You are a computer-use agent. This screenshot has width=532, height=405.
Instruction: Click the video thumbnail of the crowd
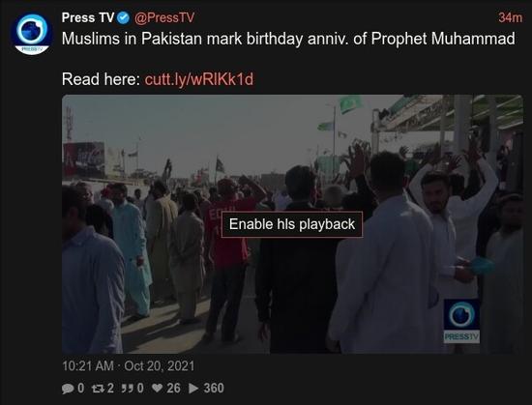pos(292,224)
